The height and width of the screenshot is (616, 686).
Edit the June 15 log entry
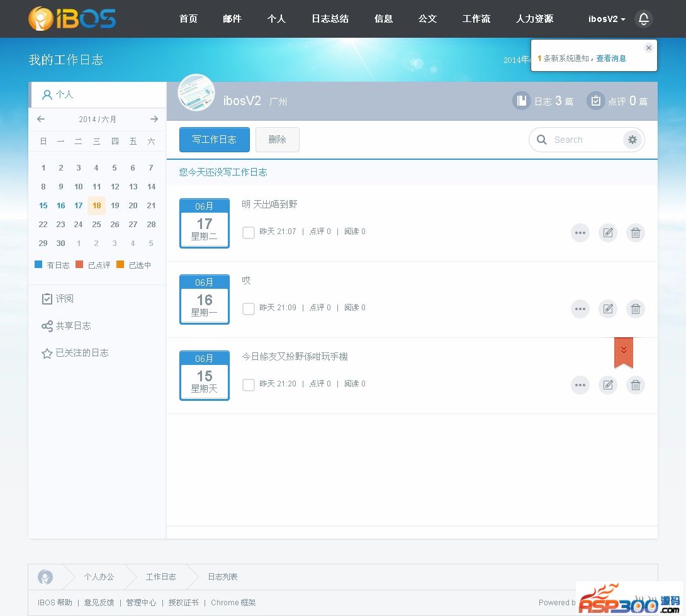pyautogui.click(x=608, y=385)
